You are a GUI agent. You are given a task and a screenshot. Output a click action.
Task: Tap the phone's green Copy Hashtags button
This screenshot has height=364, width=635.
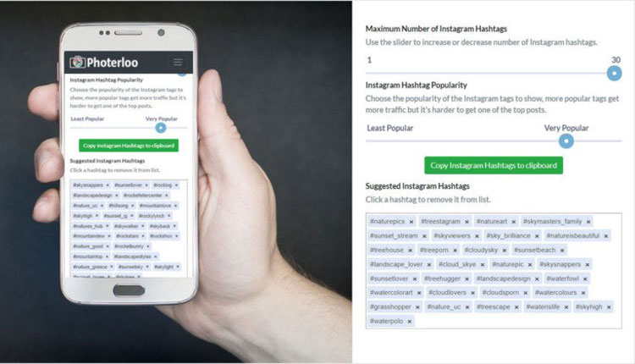129,146
